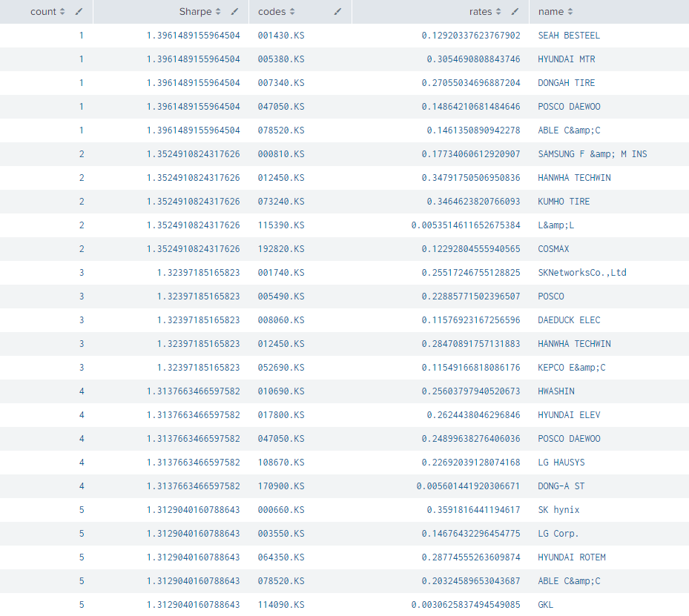Image resolution: width=689 pixels, height=616 pixels.
Task: Click the COSMAX name cell
Action: tap(554, 249)
